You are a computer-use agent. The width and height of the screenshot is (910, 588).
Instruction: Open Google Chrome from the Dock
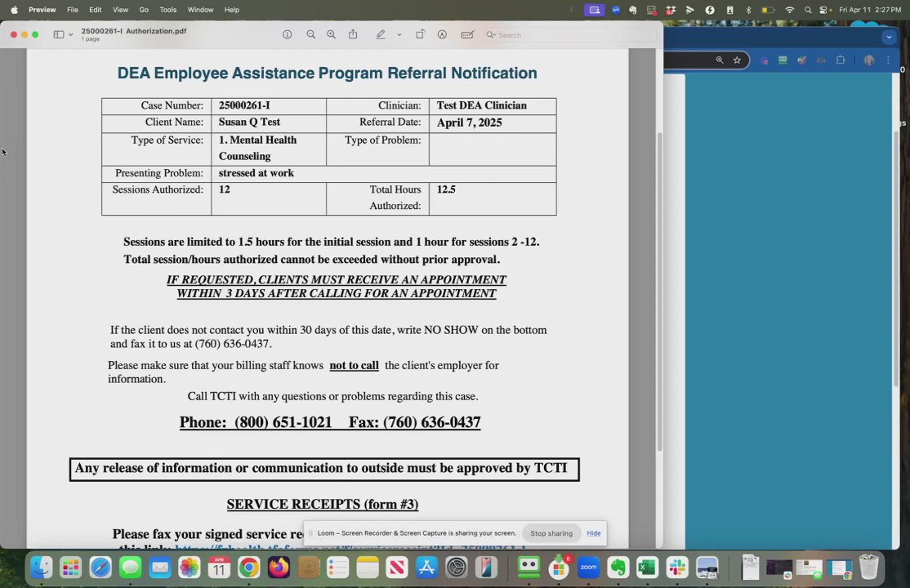pyautogui.click(x=248, y=567)
